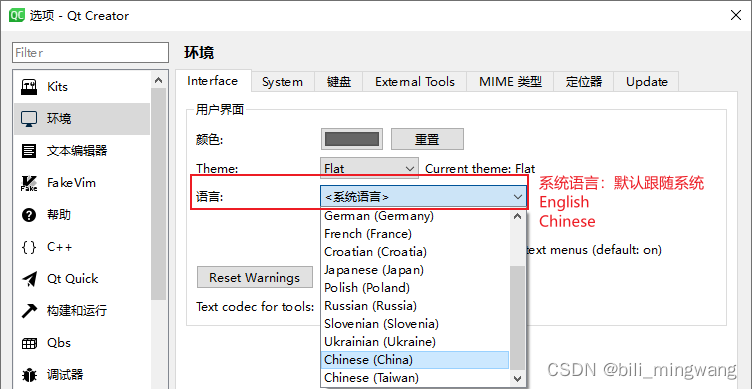
Task: Click the Qt Quick paper plane icon
Action: pos(29,279)
